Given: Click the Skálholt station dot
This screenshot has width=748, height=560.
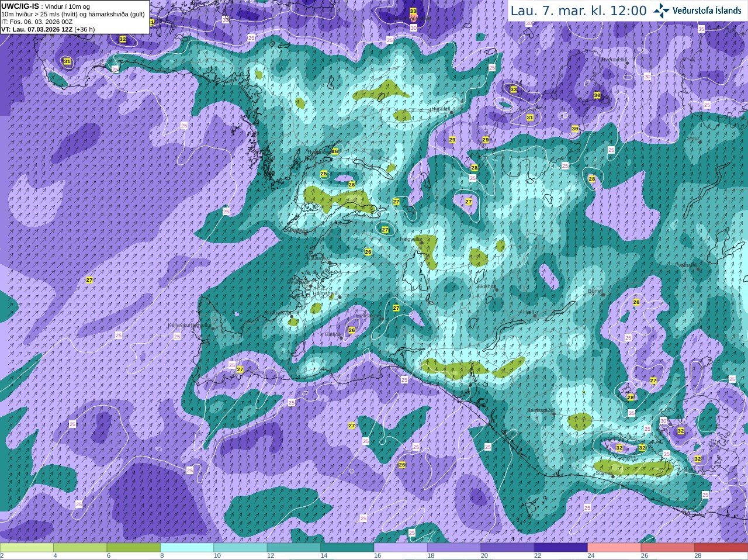Looking at the screenshot, I should tap(497, 289).
